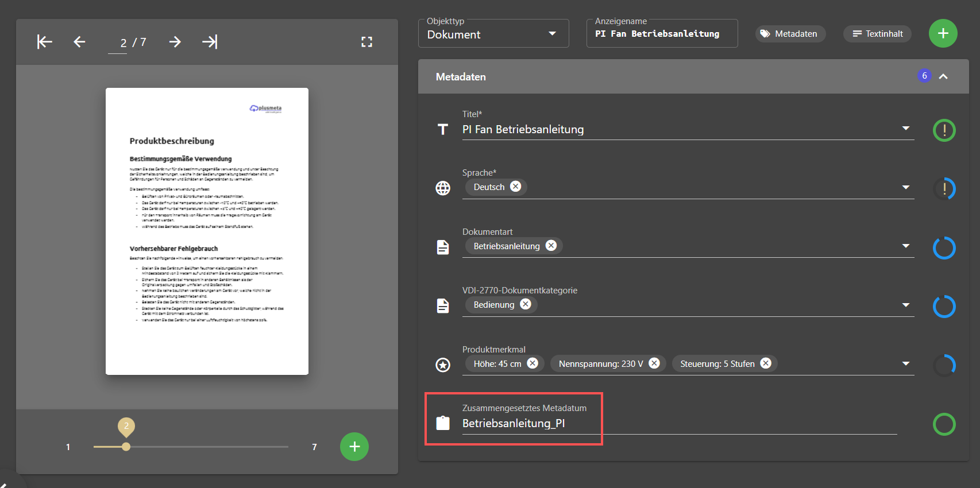Click Dokumentart blue status circle
Viewport: 980px width, 488px height.
944,248
